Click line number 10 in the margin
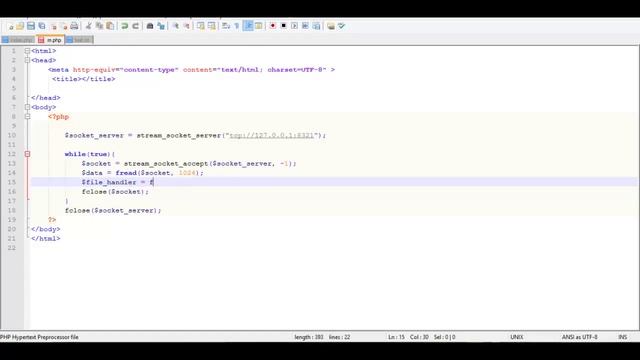The image size is (640, 360). click(x=12, y=136)
